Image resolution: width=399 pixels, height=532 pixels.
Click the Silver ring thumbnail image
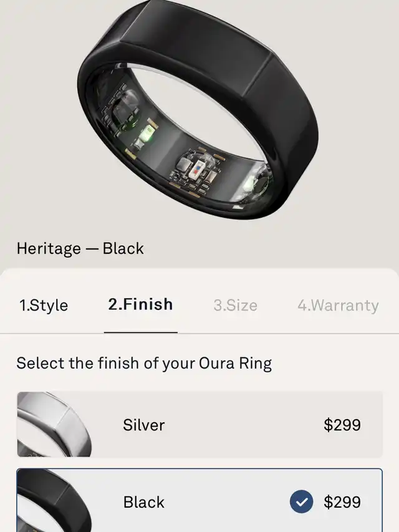pyautogui.click(x=54, y=425)
